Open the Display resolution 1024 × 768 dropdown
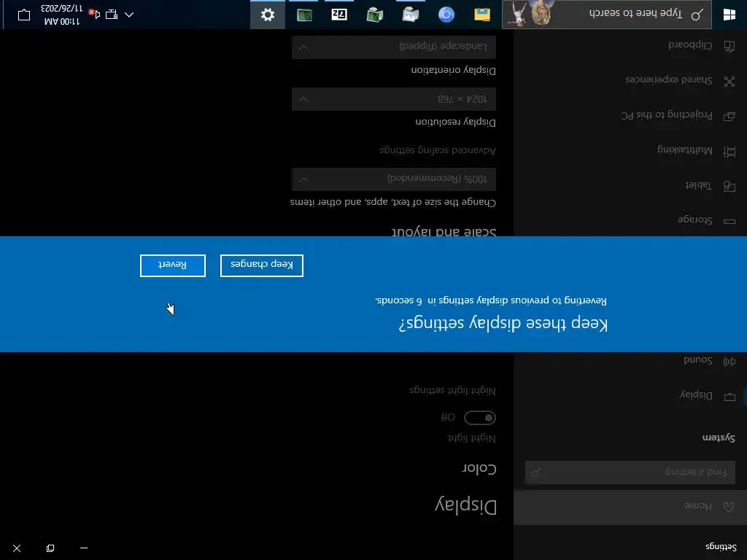747x560 pixels. pyautogui.click(x=393, y=99)
